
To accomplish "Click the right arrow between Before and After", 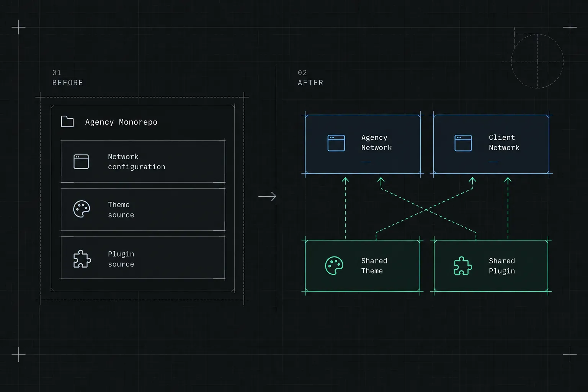I will coord(267,196).
